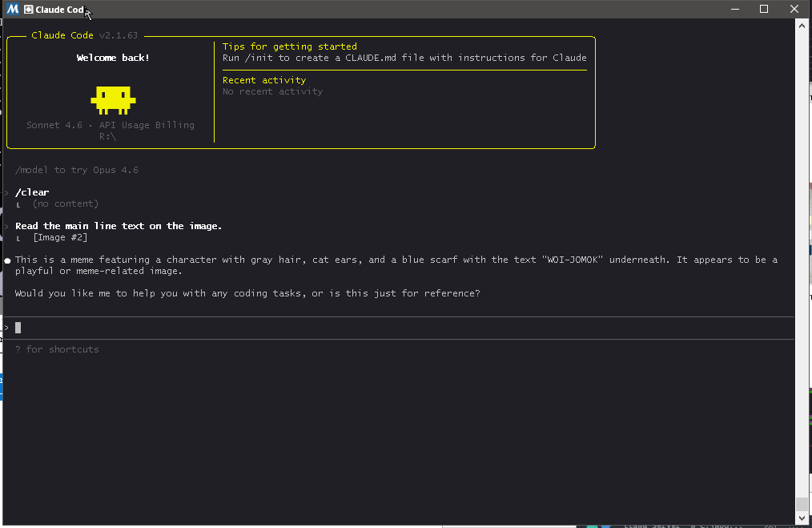Screen dimensions: 812x528
Task: Click the 'Run /init to create a CLAUDE.md' tip
Action: [404, 58]
